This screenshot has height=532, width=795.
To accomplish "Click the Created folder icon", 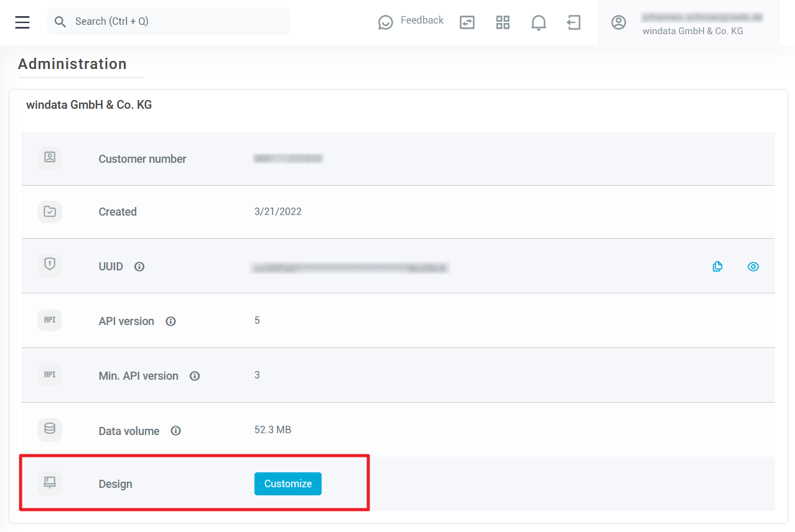I will pos(50,211).
